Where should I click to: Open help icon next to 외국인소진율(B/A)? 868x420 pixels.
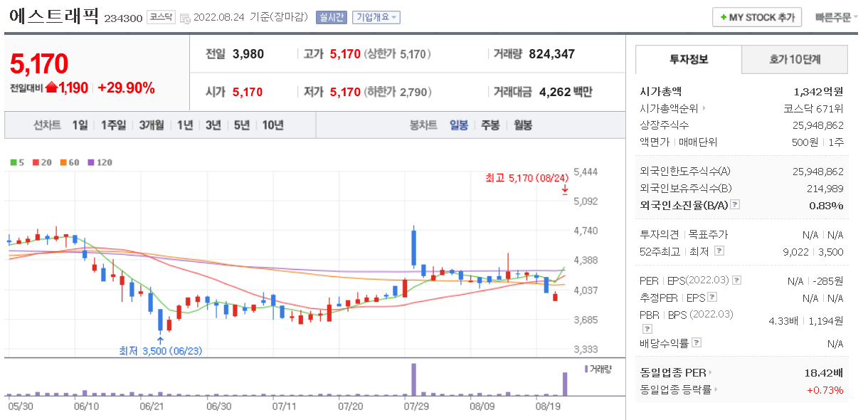point(735,205)
